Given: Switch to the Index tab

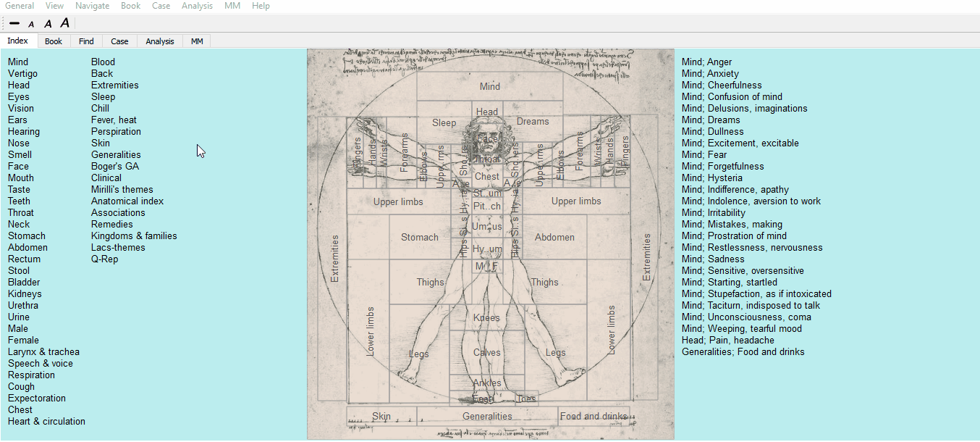Looking at the screenshot, I should click(18, 41).
